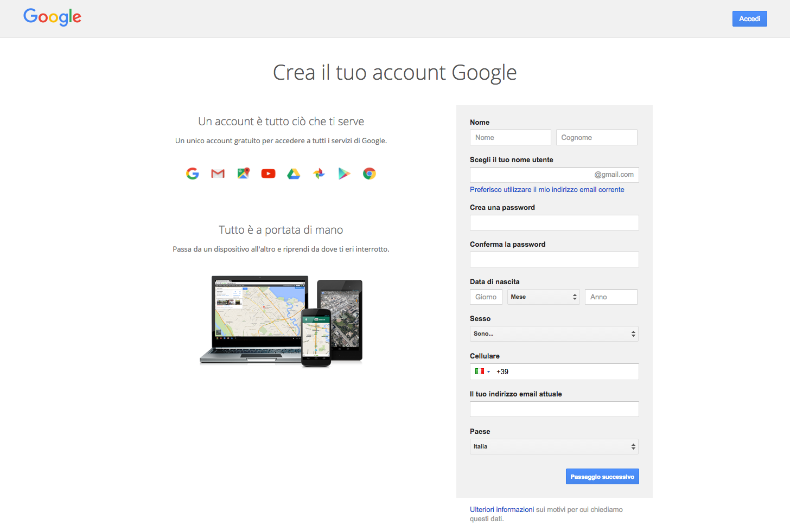Click the Google Maps icon
790x532 pixels.
(243, 174)
